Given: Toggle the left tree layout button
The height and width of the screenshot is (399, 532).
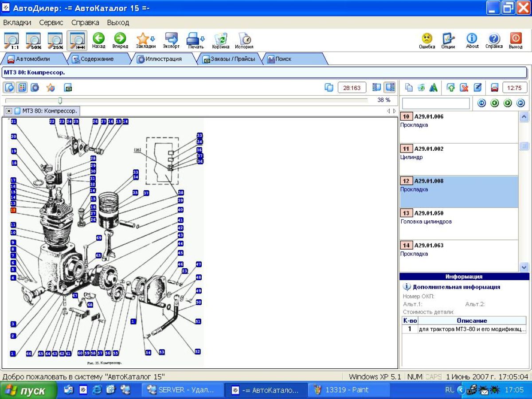Looking at the screenshot, I should (377, 87).
